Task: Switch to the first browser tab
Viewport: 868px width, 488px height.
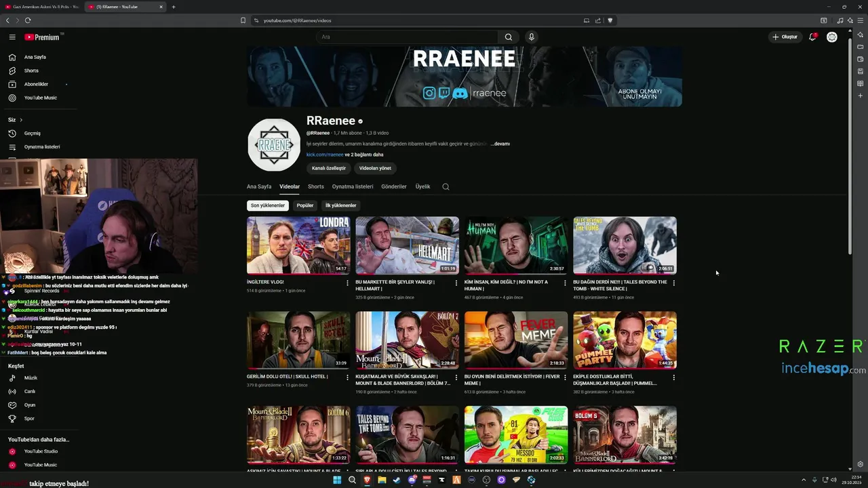Action: (42, 7)
